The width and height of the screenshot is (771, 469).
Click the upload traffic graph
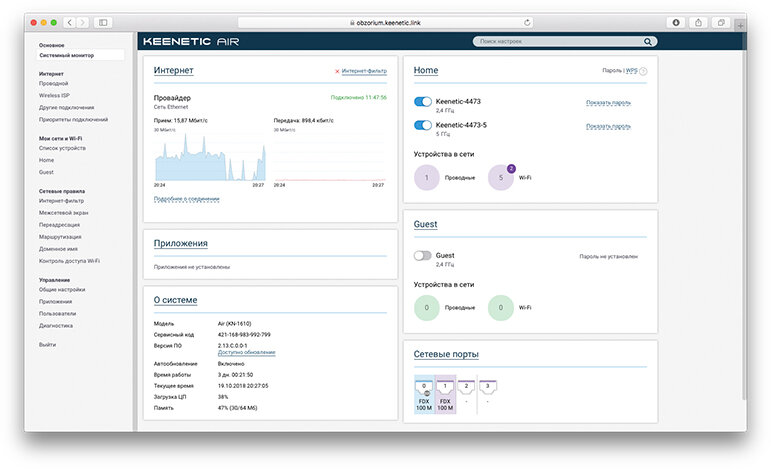[x=329, y=156]
